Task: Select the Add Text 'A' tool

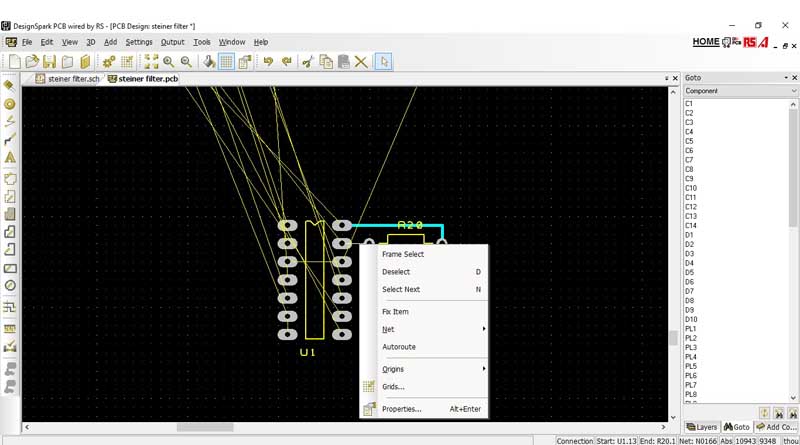Action: pos(9,157)
